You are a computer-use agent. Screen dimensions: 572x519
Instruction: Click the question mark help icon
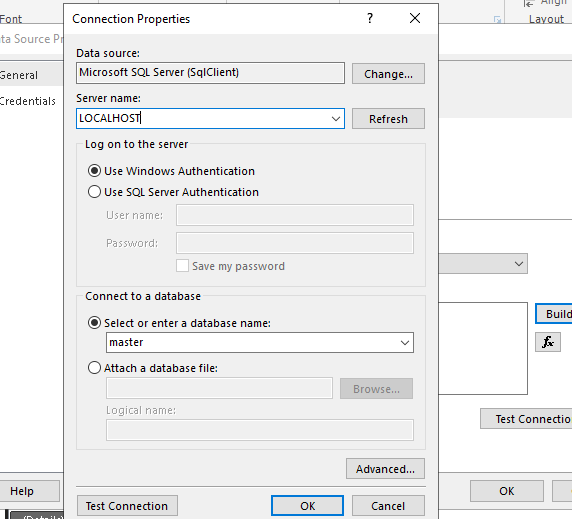click(370, 18)
